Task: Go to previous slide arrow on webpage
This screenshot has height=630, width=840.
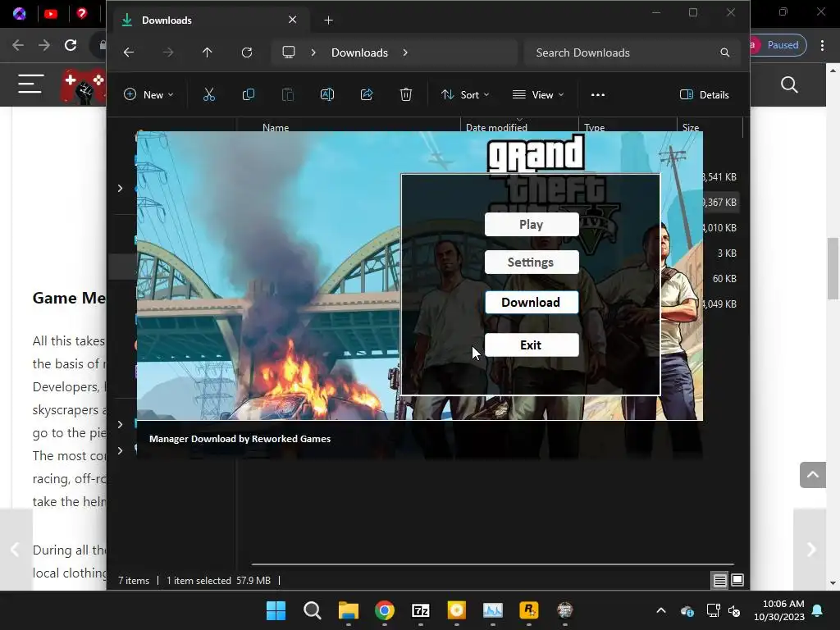Action: 16,549
